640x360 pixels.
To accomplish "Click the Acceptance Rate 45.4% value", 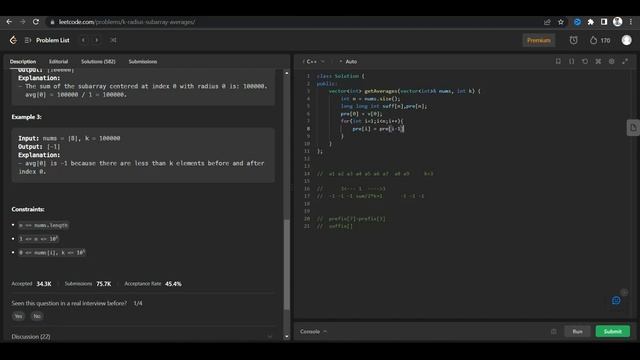I will 173,284.
